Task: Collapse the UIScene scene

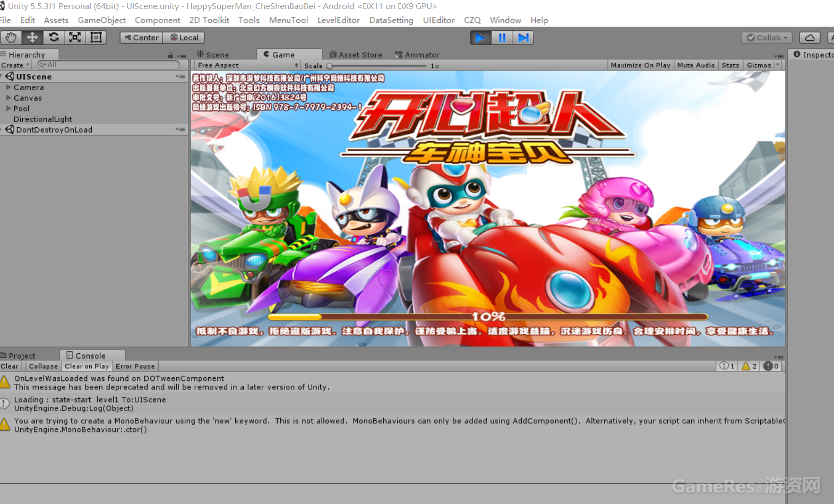Action: (2, 76)
